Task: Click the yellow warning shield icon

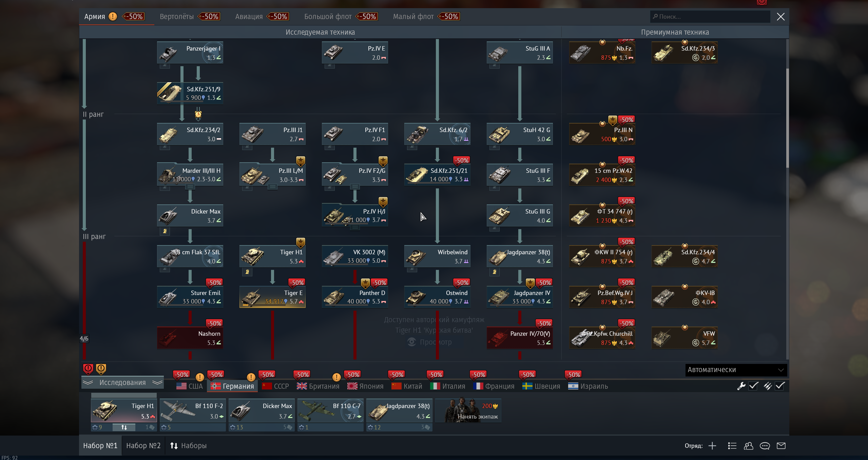Action: point(101,369)
